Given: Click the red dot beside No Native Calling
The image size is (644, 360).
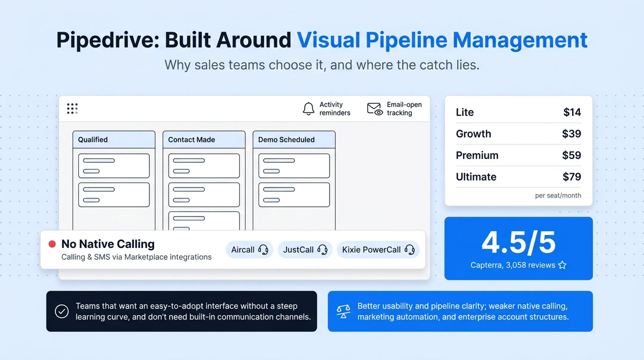Looking at the screenshot, I should click(52, 244).
